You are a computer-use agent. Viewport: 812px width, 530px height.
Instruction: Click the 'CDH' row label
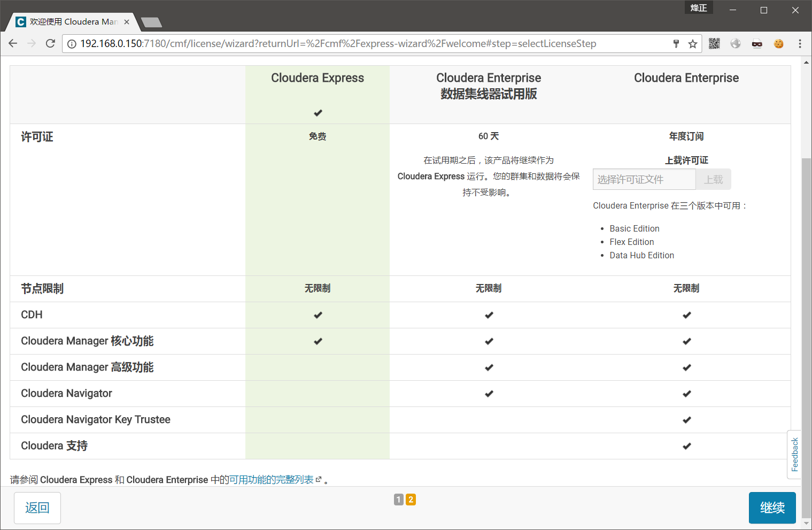point(32,315)
